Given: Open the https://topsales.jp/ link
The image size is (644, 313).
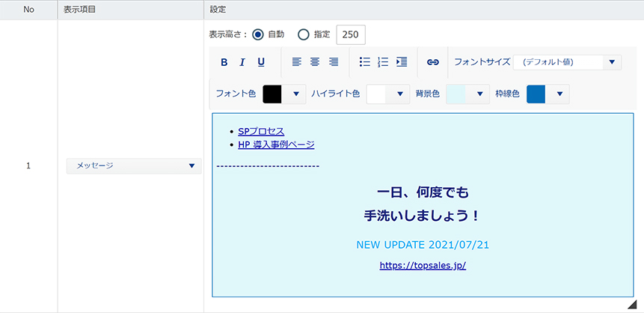Looking at the screenshot, I should coord(423,265).
